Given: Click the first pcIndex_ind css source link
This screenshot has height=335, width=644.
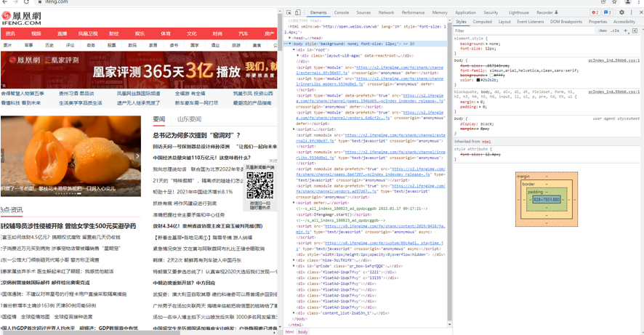Looking at the screenshot, I should (614, 60).
